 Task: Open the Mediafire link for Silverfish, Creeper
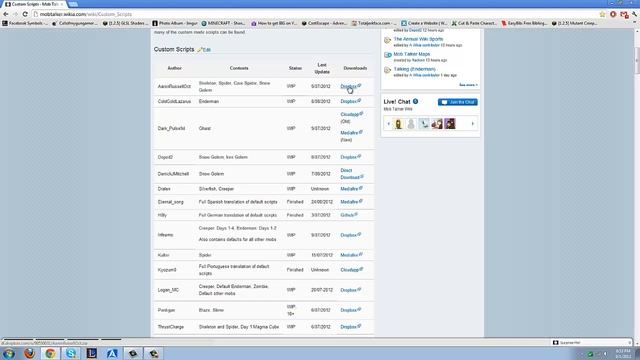point(351,189)
